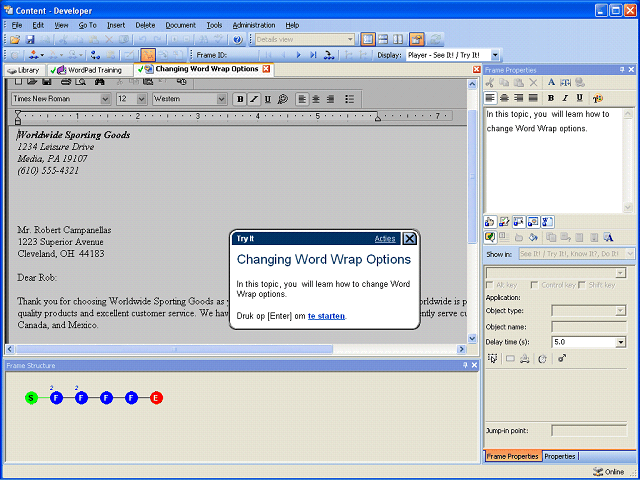Viewport: 640px width, 480px height.
Task: Switch to the Library tab
Action: 24,70
